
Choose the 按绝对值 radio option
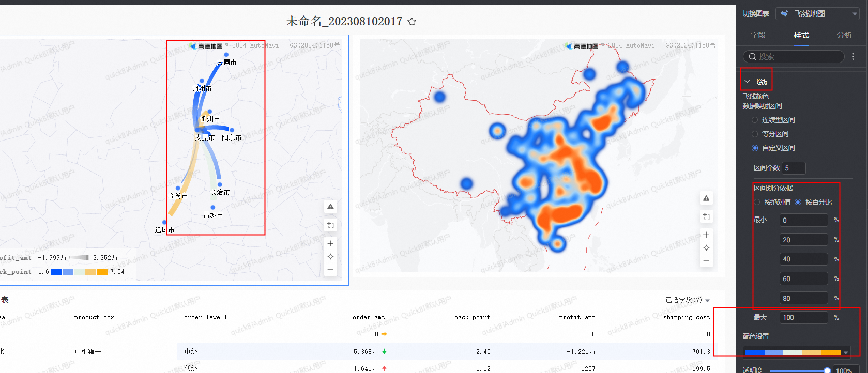coord(757,202)
